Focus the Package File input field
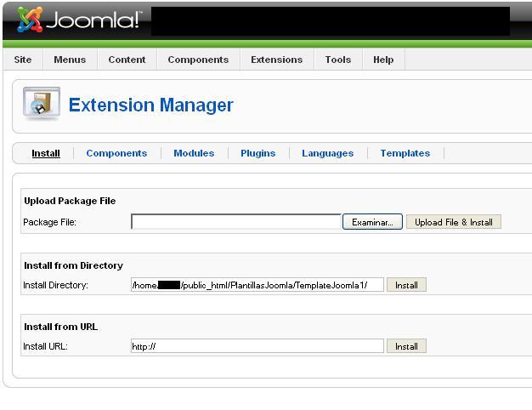The width and height of the screenshot is (532, 410). tap(236, 222)
